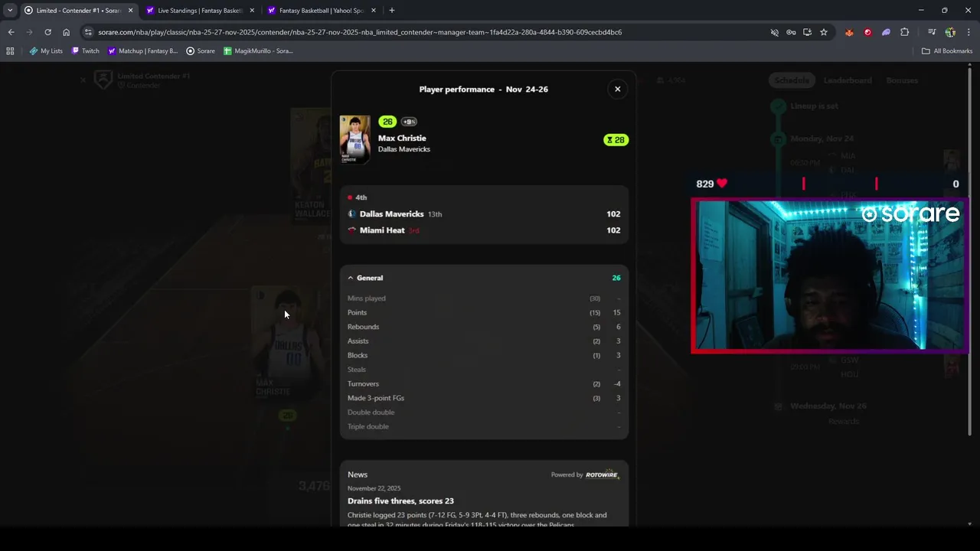Image resolution: width=980 pixels, height=551 pixels.
Task: Open the browser extensions puzzle icon
Action: [905, 32]
